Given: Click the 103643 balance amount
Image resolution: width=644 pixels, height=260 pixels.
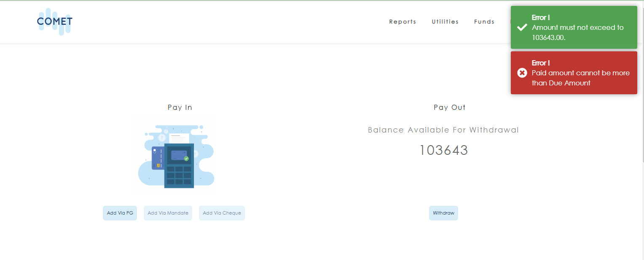Looking at the screenshot, I should [x=443, y=151].
